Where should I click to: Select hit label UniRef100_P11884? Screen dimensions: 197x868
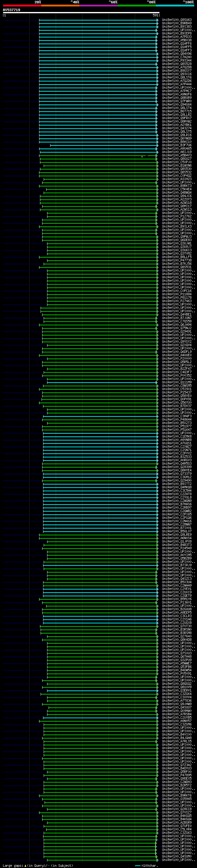177,294
